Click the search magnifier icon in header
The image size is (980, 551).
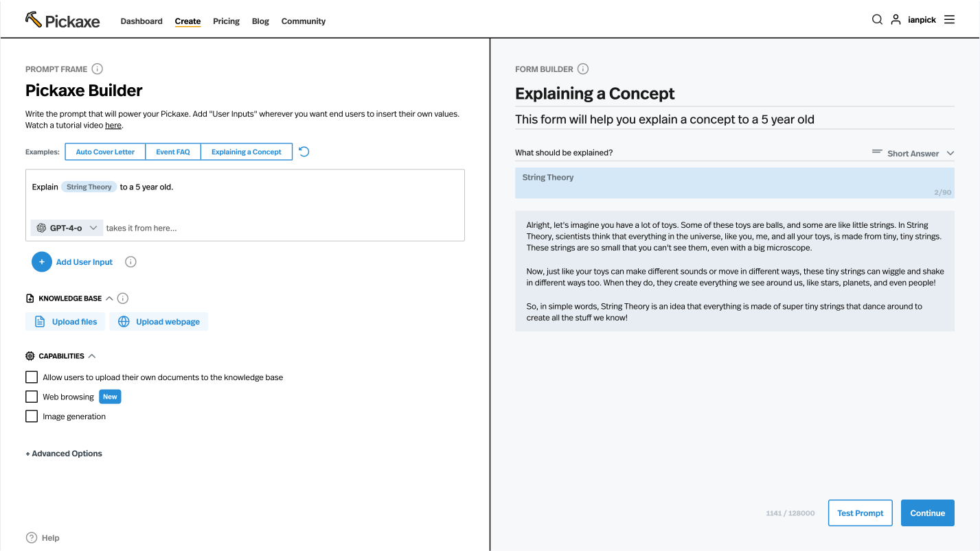877,20
